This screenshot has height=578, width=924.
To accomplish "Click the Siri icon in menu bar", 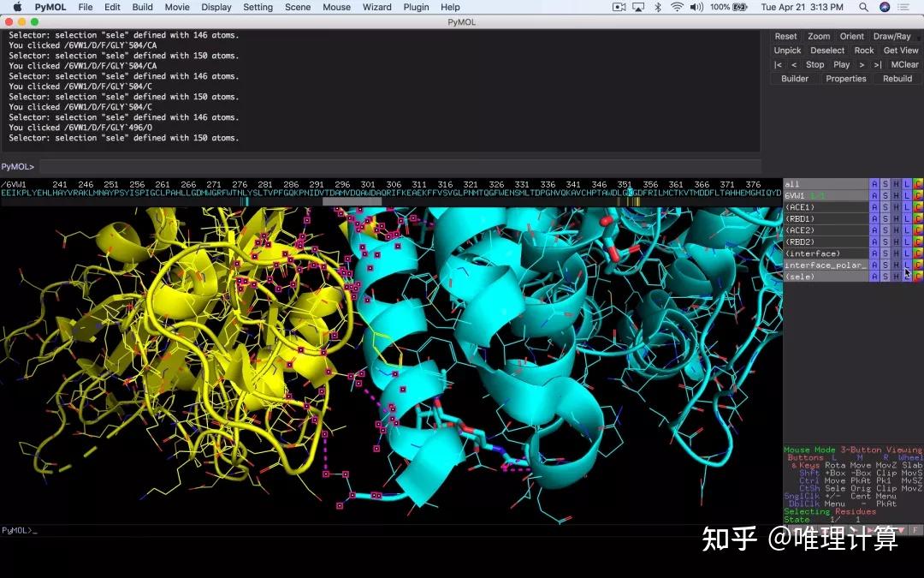I will pos(885,7).
